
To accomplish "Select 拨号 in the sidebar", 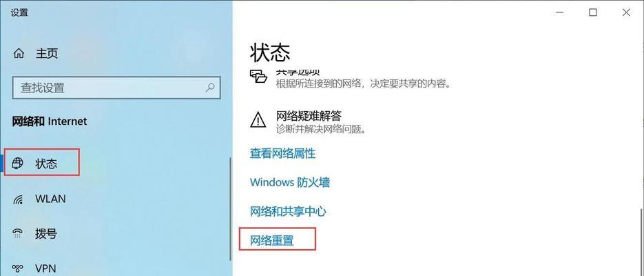I will (x=46, y=234).
